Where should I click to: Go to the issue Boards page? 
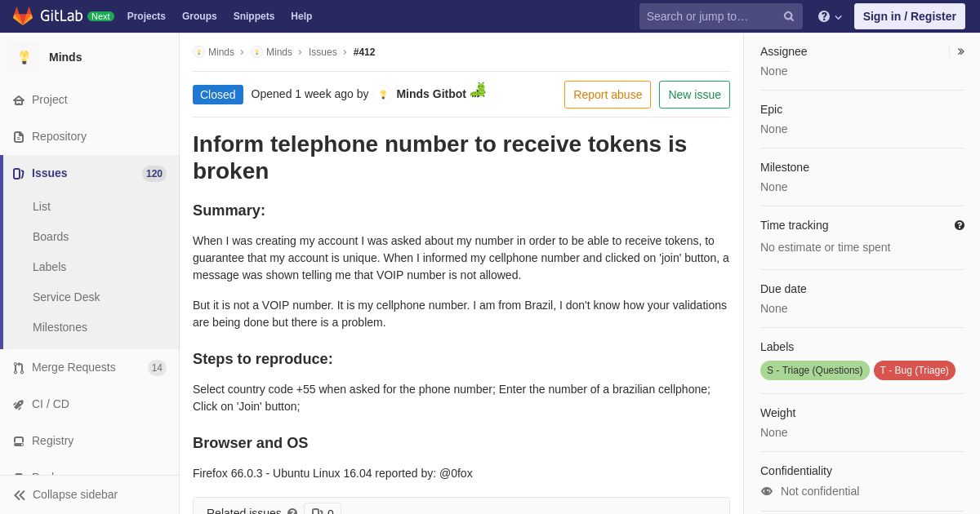coord(51,237)
